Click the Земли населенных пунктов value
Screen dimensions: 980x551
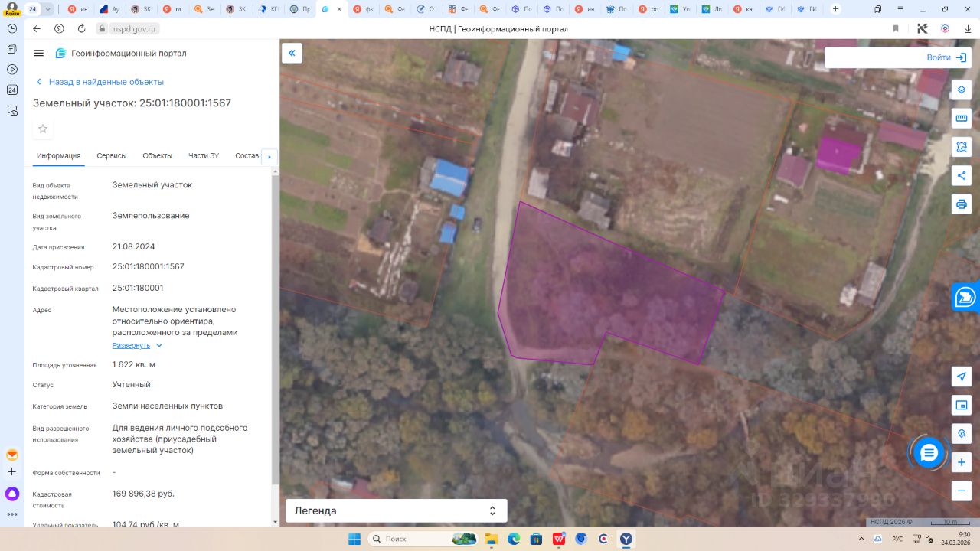(x=168, y=406)
